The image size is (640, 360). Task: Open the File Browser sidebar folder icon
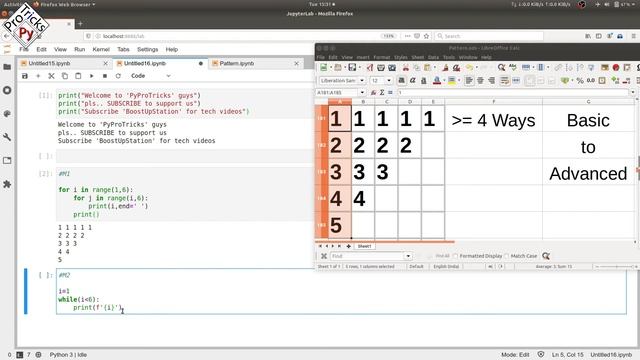click(7, 67)
